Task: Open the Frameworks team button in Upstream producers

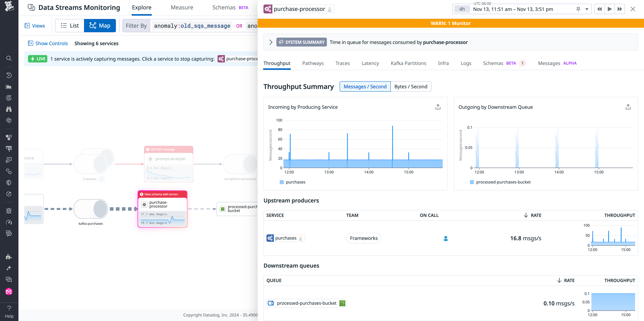Action: (x=363, y=238)
